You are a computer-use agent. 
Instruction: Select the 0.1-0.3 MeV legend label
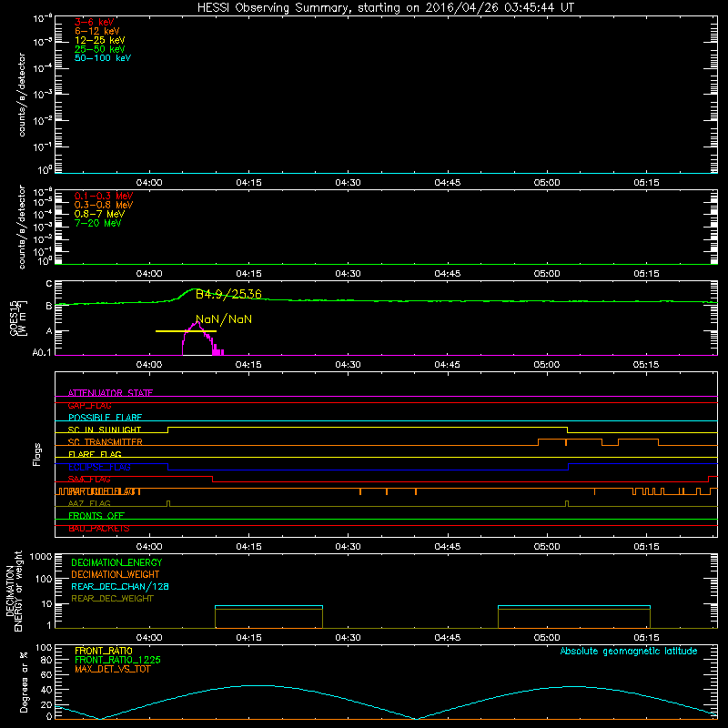[x=104, y=196]
